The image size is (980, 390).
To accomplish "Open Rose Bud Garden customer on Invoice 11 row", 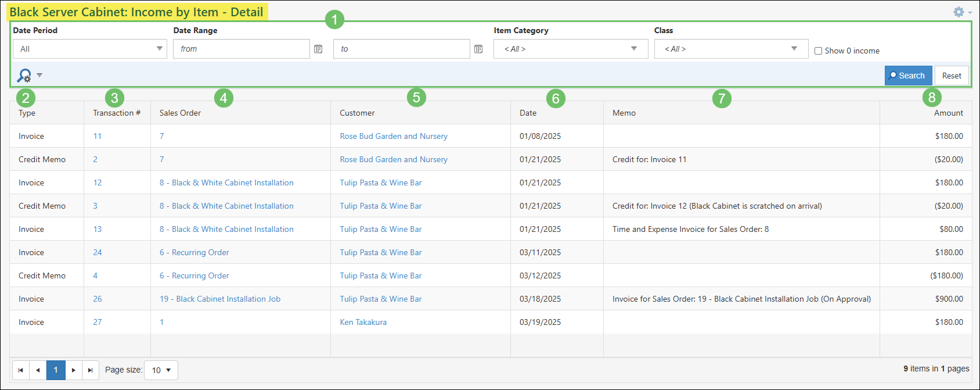I will click(394, 136).
